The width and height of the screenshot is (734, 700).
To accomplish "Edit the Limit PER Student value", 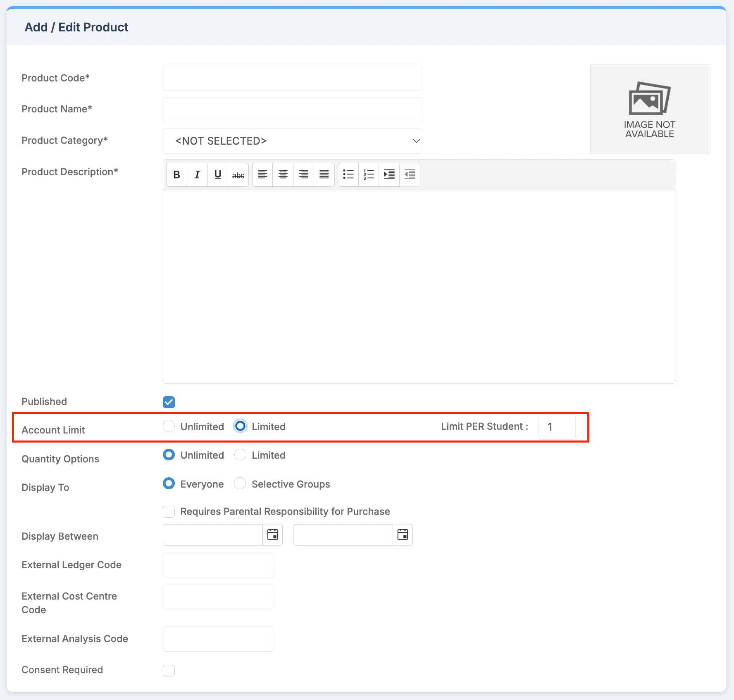I will click(x=556, y=427).
